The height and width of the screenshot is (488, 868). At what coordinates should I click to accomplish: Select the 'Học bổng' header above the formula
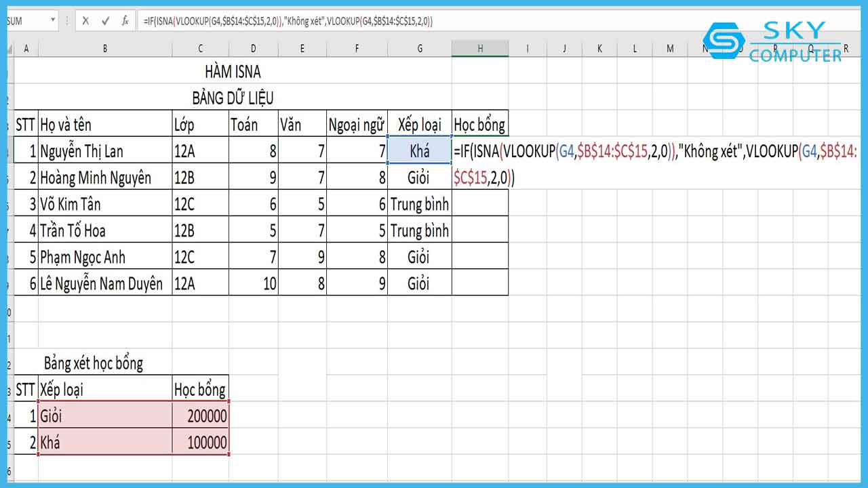479,124
